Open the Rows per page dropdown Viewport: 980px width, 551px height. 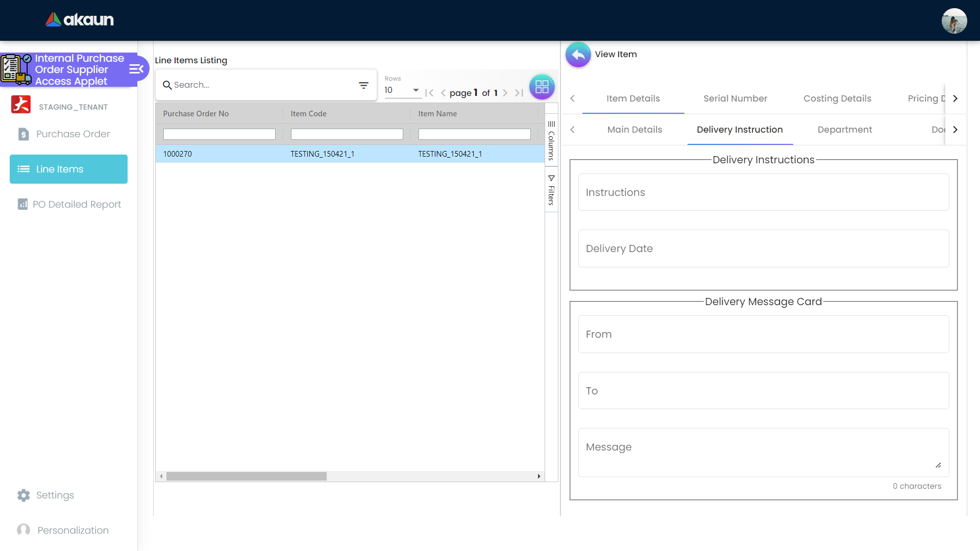402,90
